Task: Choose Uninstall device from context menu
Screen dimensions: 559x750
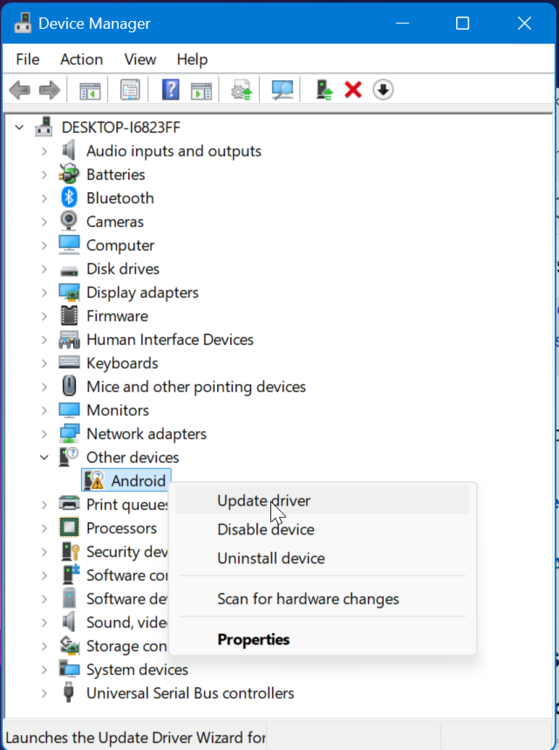Action: pyautogui.click(x=322, y=558)
